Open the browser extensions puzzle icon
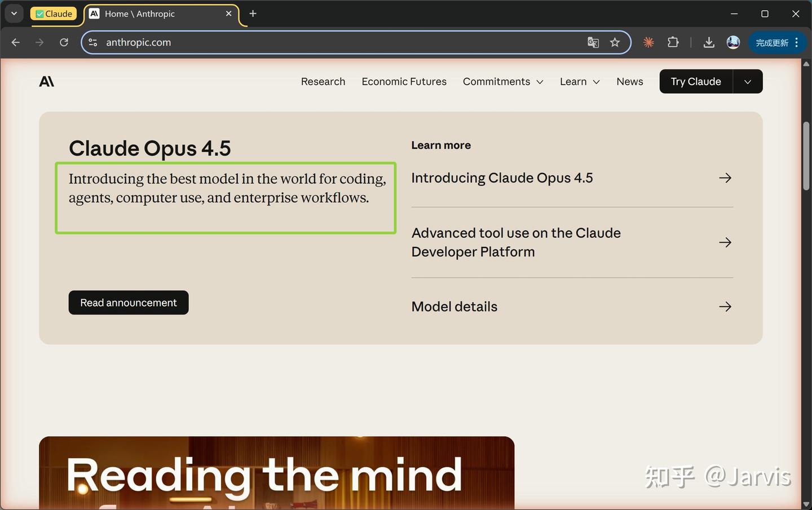The image size is (812, 510). (673, 42)
